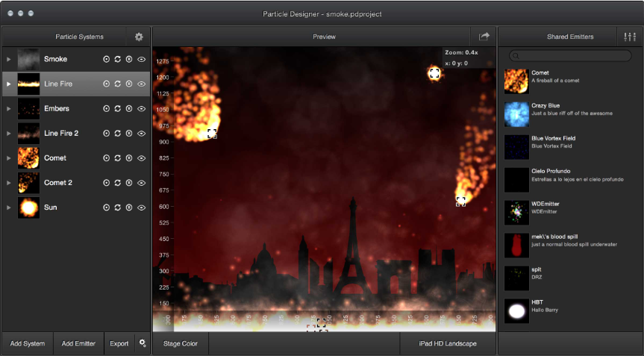Open the Stage Color picker
This screenshot has width=644, height=356.
pyautogui.click(x=181, y=343)
